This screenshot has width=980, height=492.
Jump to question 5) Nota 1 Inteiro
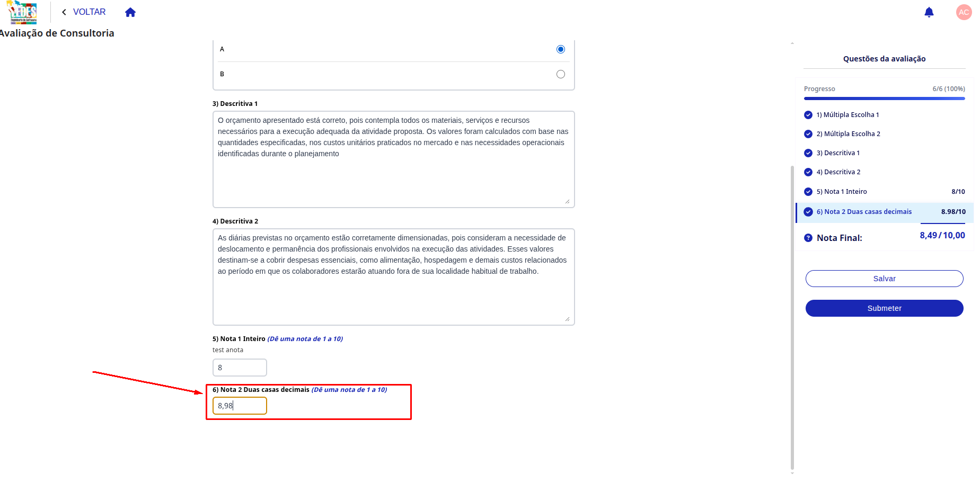[x=842, y=192]
